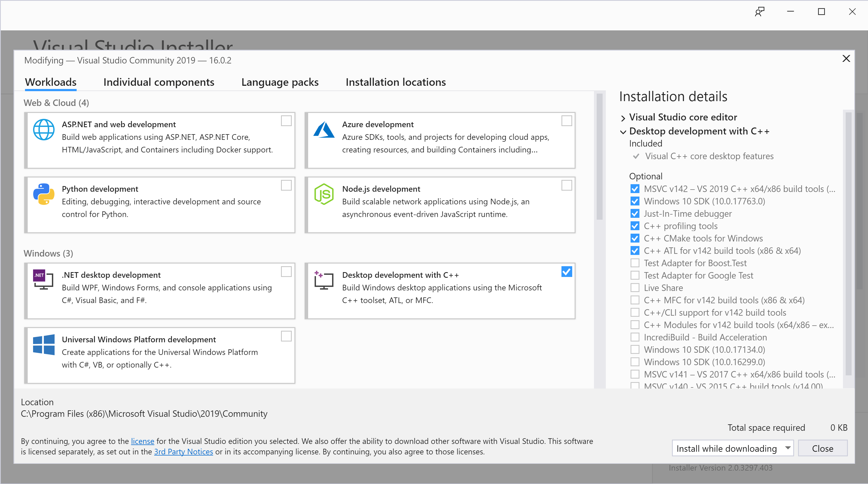Switch to Installation locations tab

[x=396, y=82]
